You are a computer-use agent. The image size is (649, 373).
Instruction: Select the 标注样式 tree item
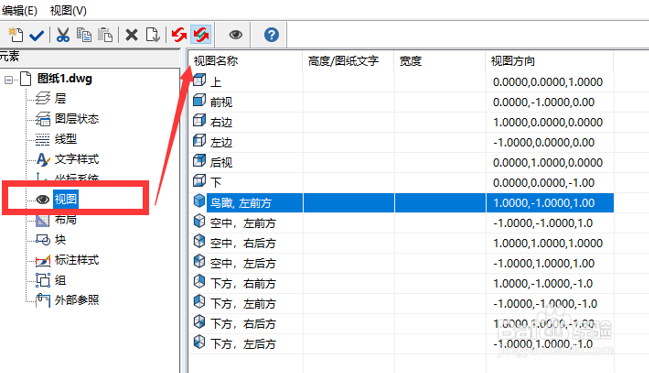(77, 260)
